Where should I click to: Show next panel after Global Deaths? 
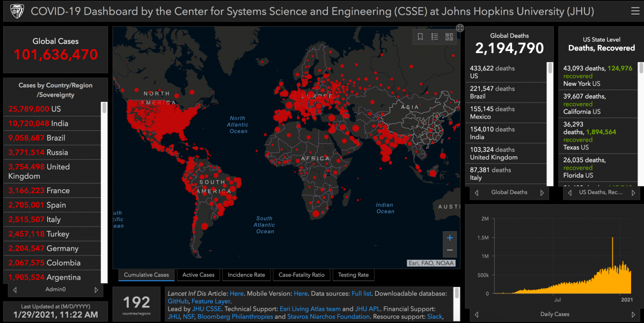click(x=542, y=193)
